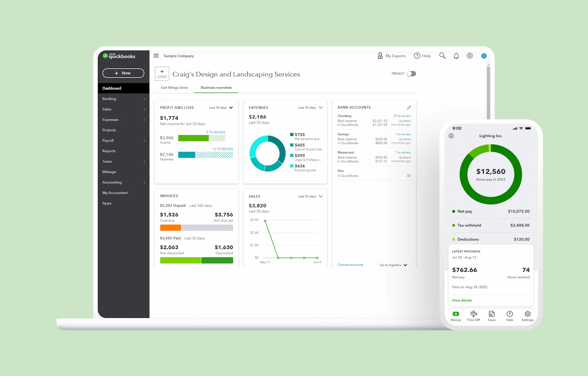Select Time Off airplane icon on the phone

coord(473,314)
